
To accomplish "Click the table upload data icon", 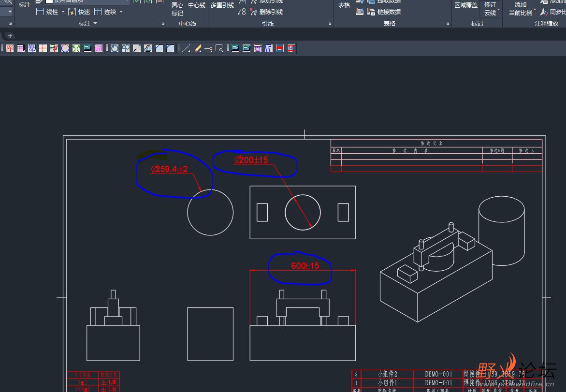I will [360, 12].
